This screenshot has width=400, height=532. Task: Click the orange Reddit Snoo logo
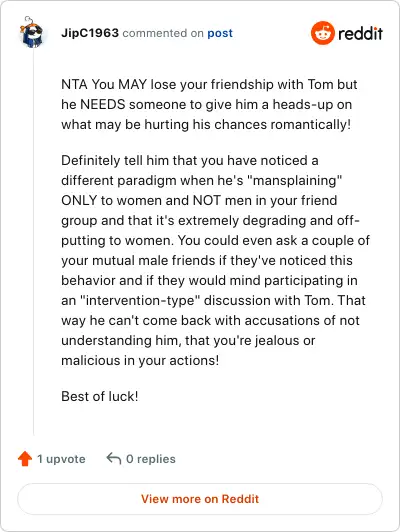(323, 33)
